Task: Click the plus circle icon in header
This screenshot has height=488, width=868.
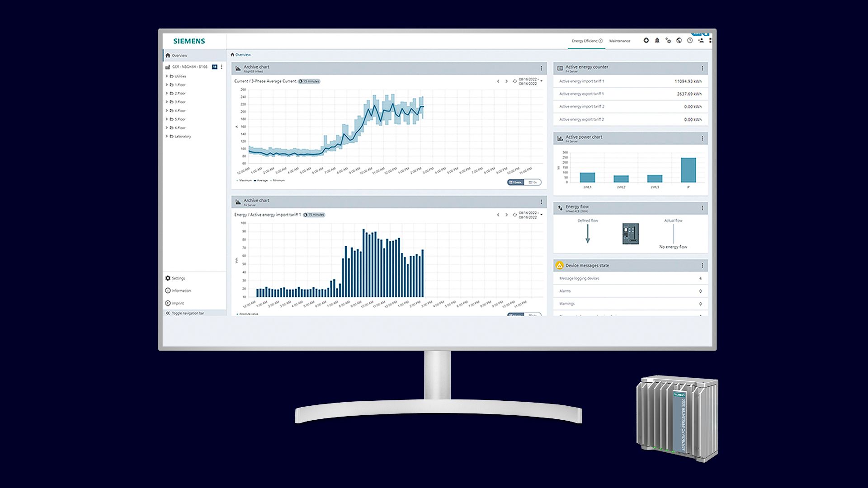Action: click(646, 41)
